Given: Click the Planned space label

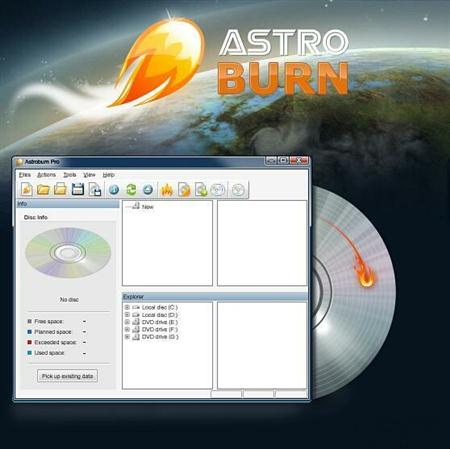Looking at the screenshot, I should coord(53,332).
